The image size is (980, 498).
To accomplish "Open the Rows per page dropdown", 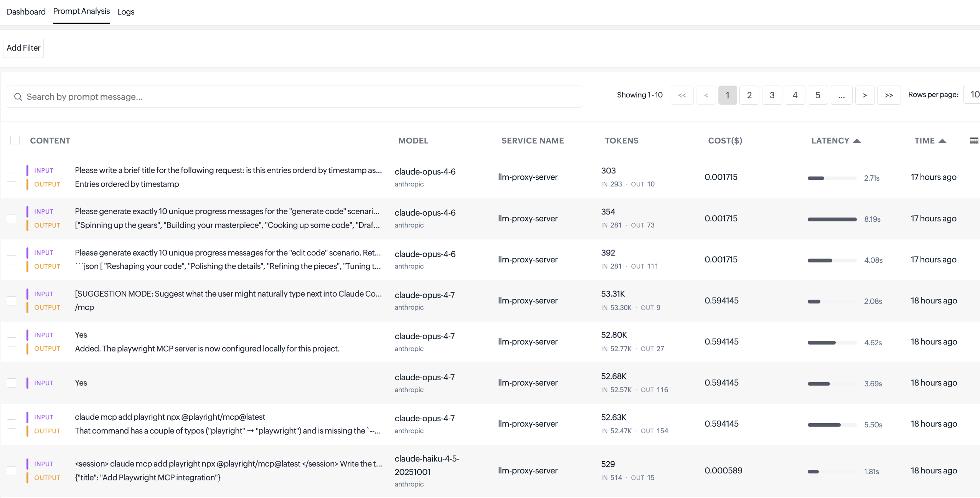I will [972, 95].
